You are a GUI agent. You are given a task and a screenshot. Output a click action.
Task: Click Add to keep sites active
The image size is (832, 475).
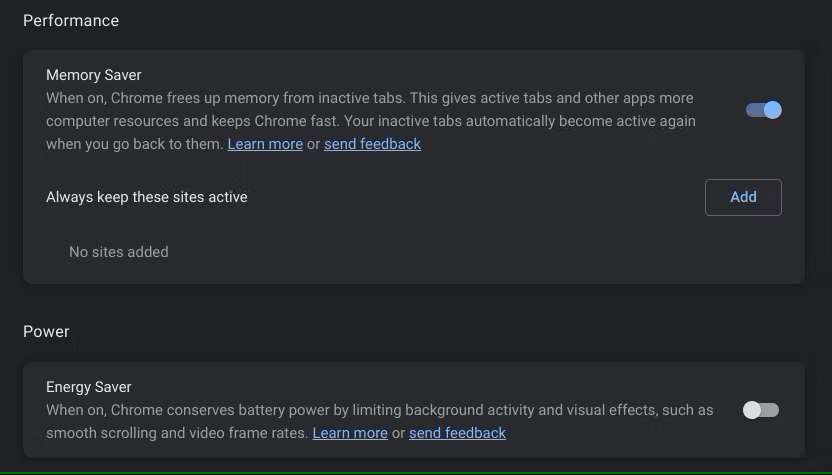click(743, 197)
